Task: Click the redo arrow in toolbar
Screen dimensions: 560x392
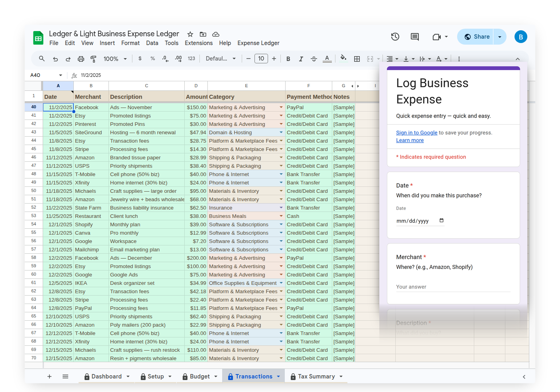Action: click(x=68, y=59)
